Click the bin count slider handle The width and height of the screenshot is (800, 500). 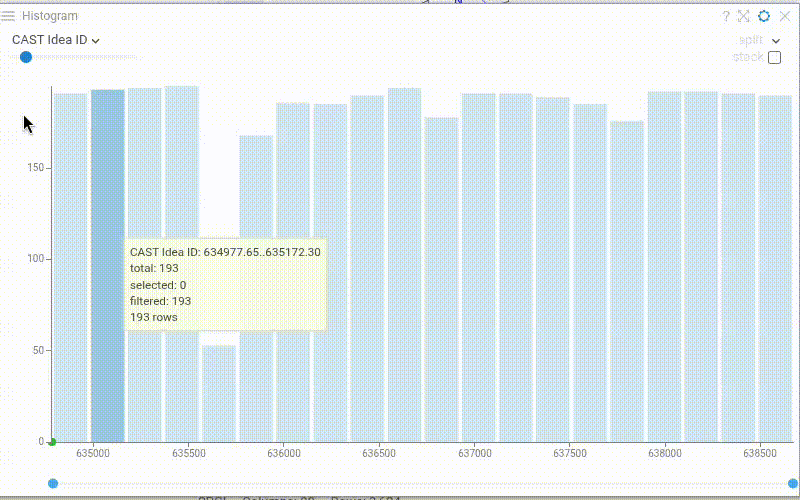(x=26, y=57)
